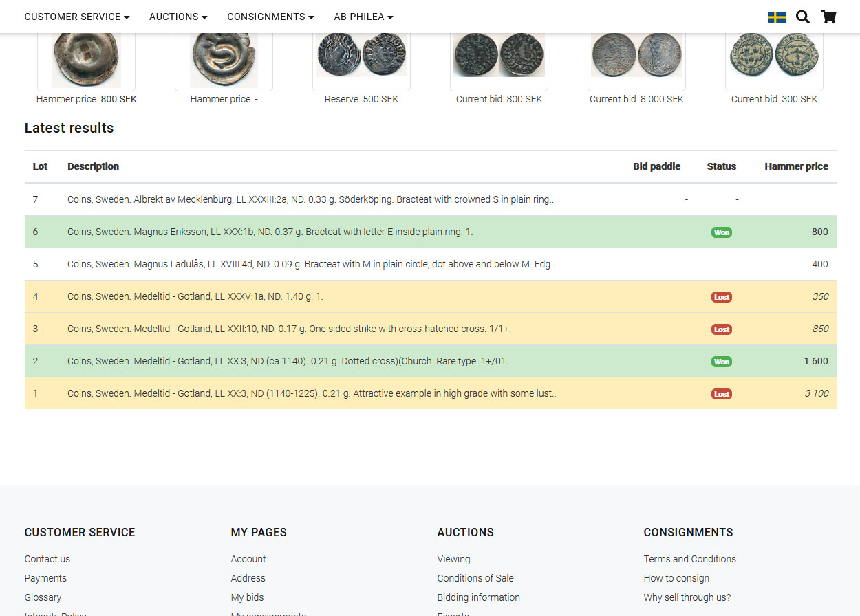
Task: Click the Swedish flag language icon
Action: pyautogui.click(x=777, y=17)
